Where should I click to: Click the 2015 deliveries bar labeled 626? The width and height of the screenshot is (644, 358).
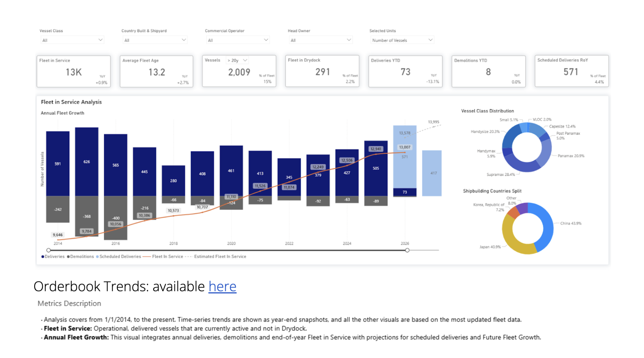coord(87,161)
